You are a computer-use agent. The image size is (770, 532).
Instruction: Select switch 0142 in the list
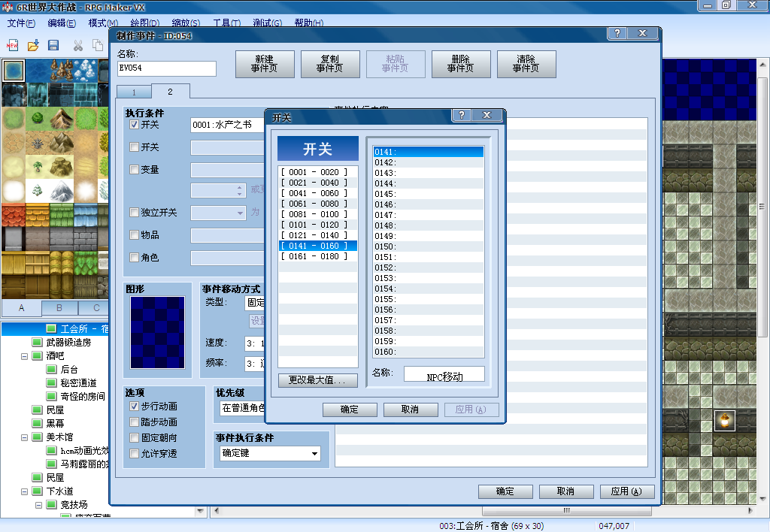pos(428,162)
